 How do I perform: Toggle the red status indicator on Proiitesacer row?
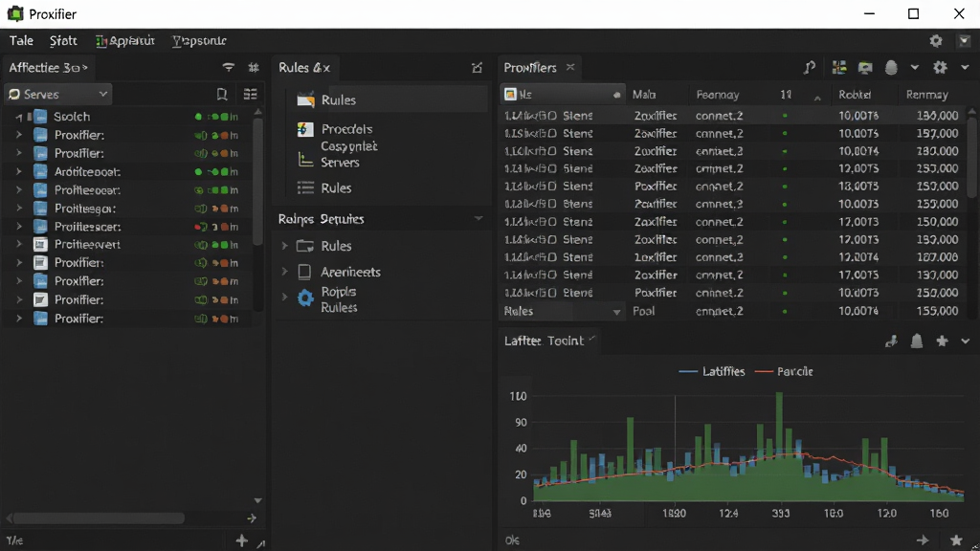click(200, 227)
